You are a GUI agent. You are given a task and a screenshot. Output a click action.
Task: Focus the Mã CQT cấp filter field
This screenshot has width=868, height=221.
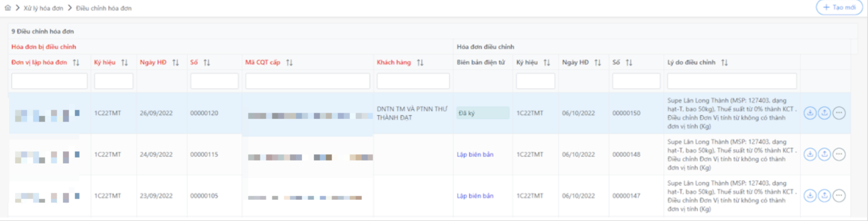(308, 81)
